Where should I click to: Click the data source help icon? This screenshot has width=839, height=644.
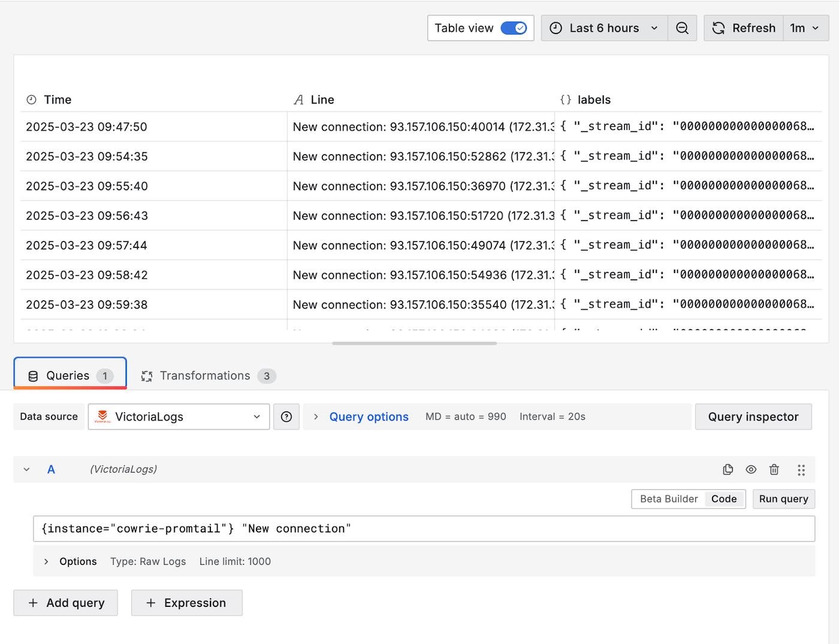[286, 416]
